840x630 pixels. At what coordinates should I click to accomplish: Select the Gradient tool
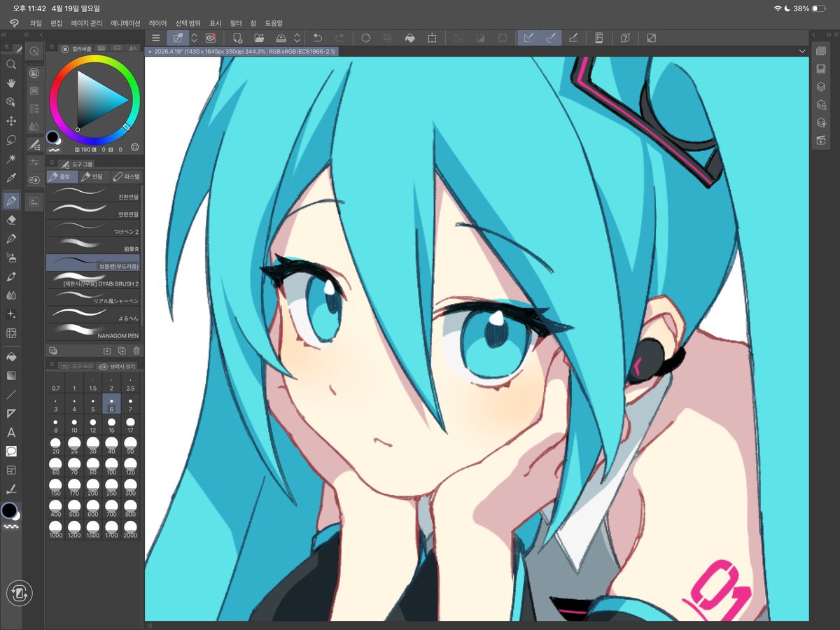pyautogui.click(x=11, y=375)
